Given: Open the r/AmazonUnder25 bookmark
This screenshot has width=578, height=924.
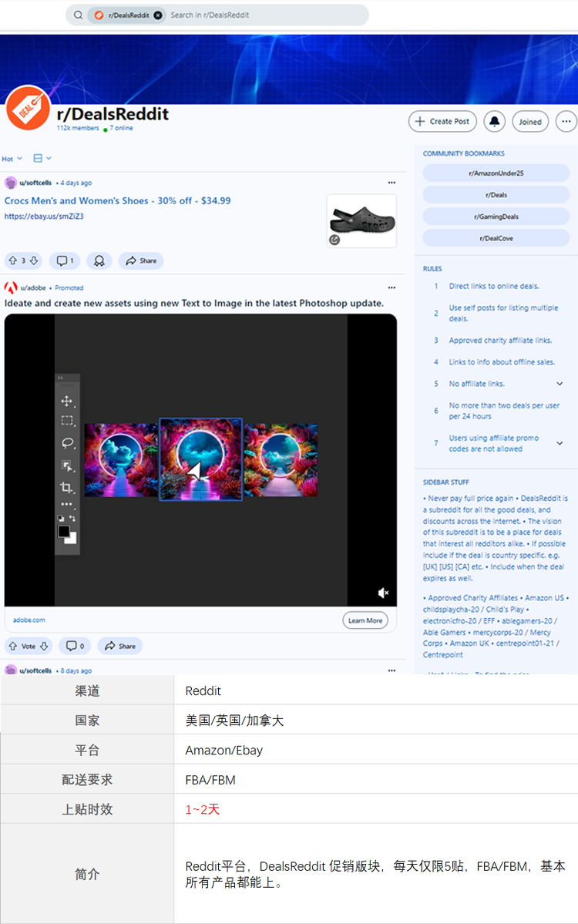Looking at the screenshot, I should tap(496, 173).
